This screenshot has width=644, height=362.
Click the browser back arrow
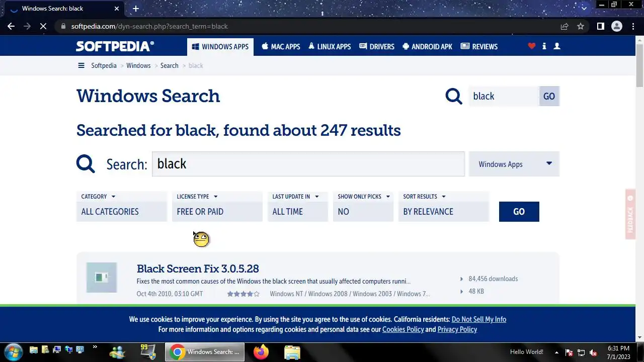click(x=11, y=26)
